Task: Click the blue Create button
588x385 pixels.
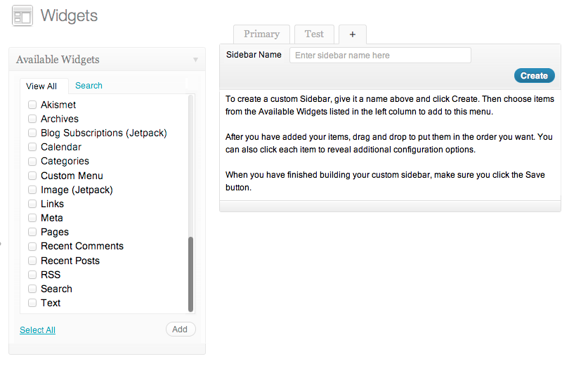Action: tap(534, 76)
